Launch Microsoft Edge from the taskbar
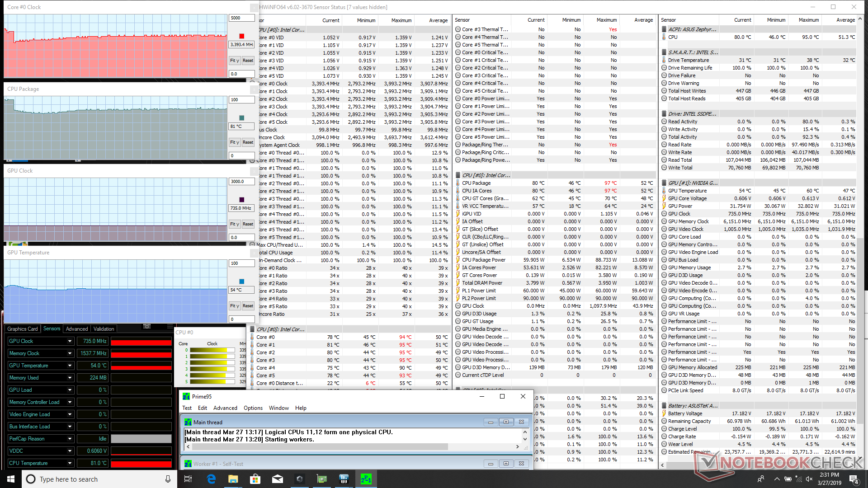Screen dimensions: 868x488 [x=211, y=479]
